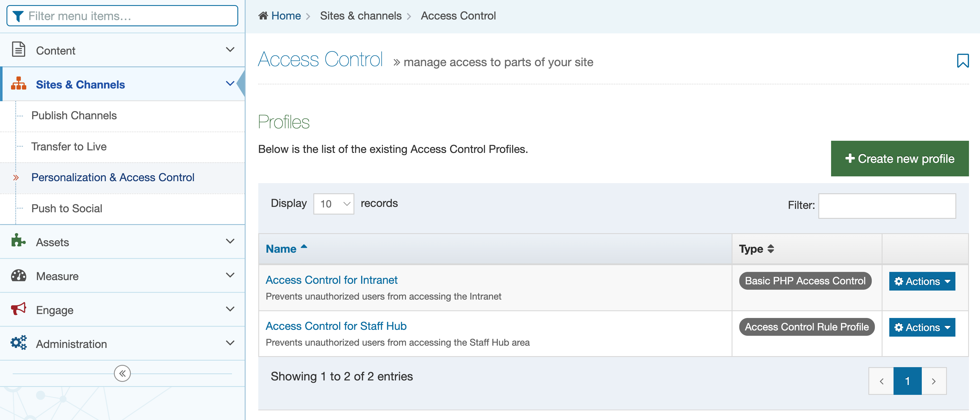Open Actions for Access Control for Intranet
The image size is (980, 420).
coord(922,281)
